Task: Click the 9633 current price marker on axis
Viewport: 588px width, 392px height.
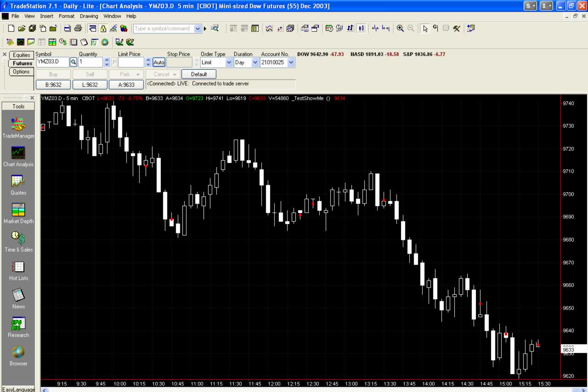Action: click(x=574, y=349)
